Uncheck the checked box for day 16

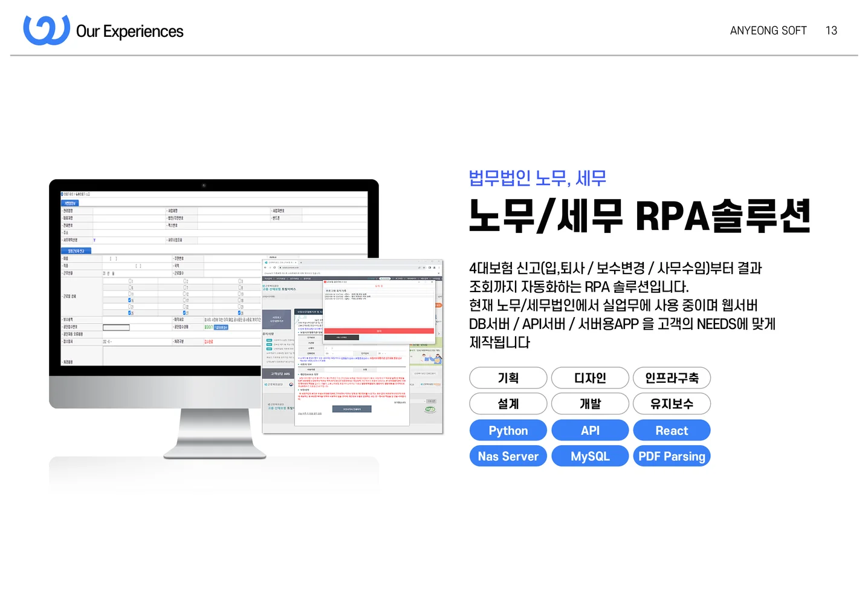coord(130,300)
